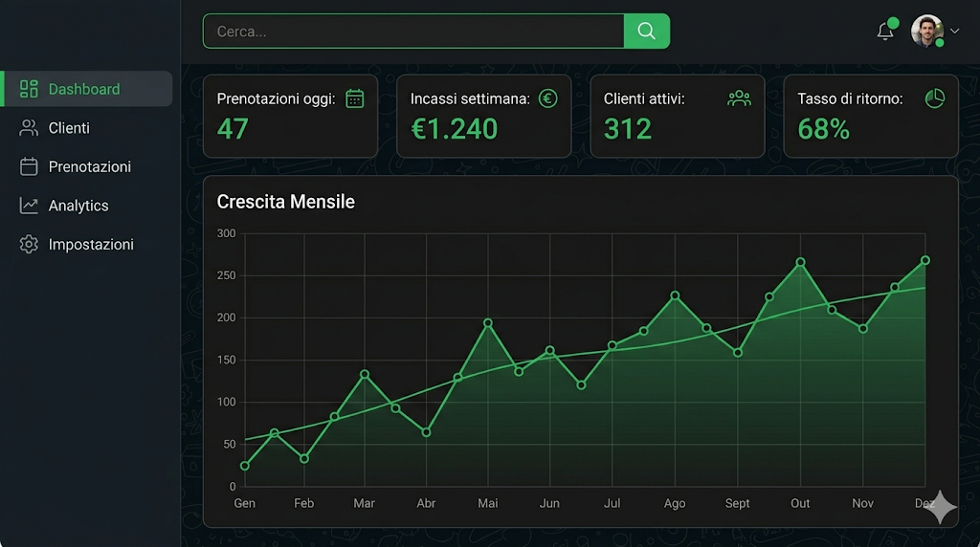
Task: Go to Prenotazioni menu label
Action: pos(89,166)
